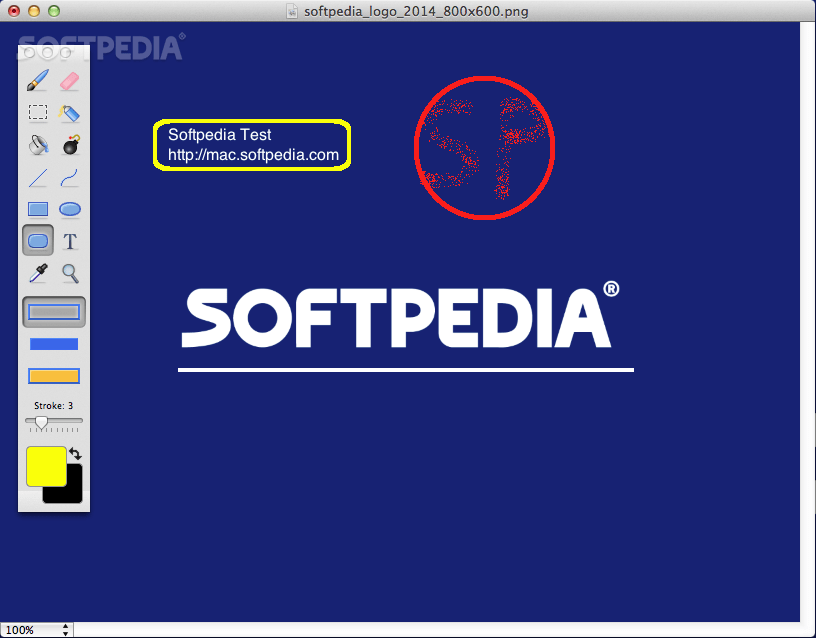The image size is (816, 638).
Task: Open the 100% zoom level stepper
Action: click(66, 630)
